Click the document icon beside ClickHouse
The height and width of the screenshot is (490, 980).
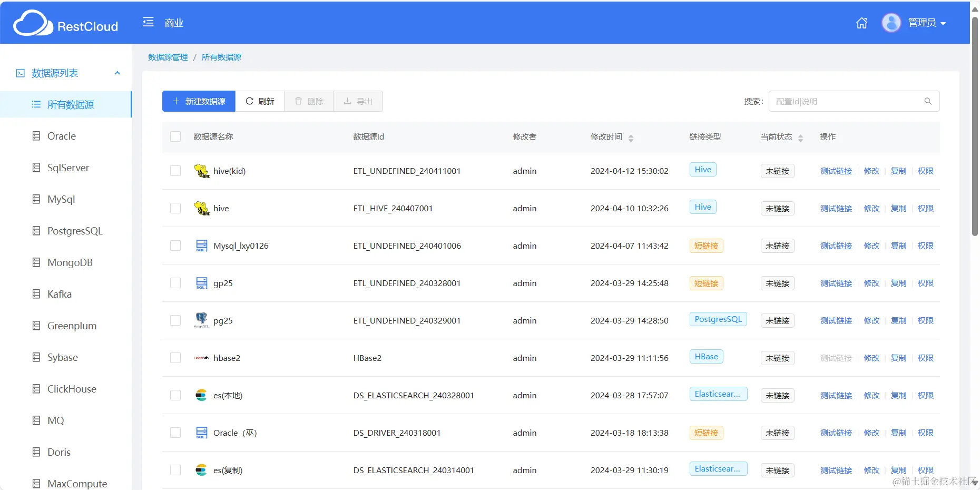(36, 389)
